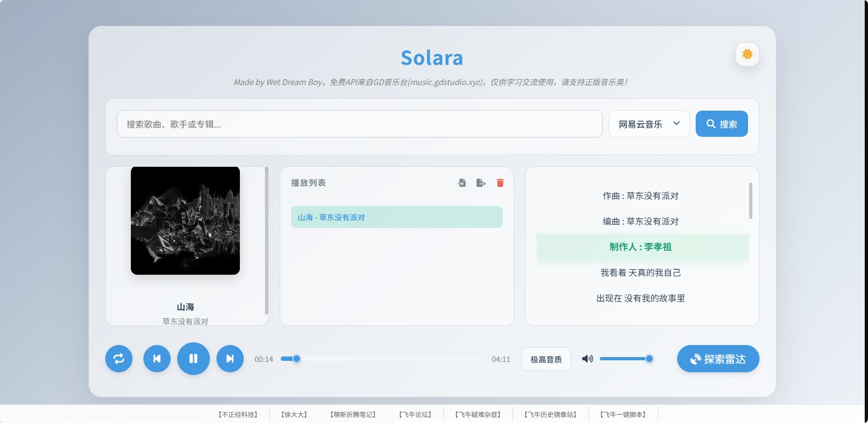Jump to lyric 出现在 没有我的故事里
This screenshot has height=423, width=868.
[641, 298]
